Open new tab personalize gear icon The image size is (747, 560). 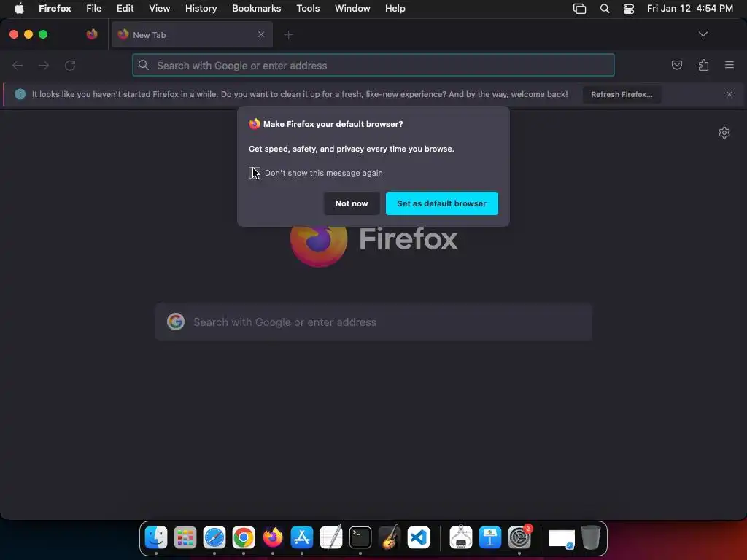(724, 133)
